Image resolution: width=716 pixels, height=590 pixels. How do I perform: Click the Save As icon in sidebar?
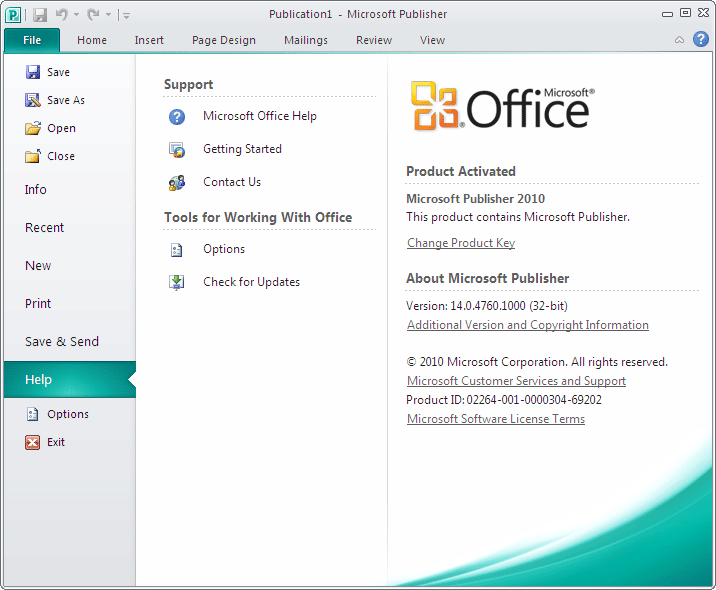(x=33, y=100)
